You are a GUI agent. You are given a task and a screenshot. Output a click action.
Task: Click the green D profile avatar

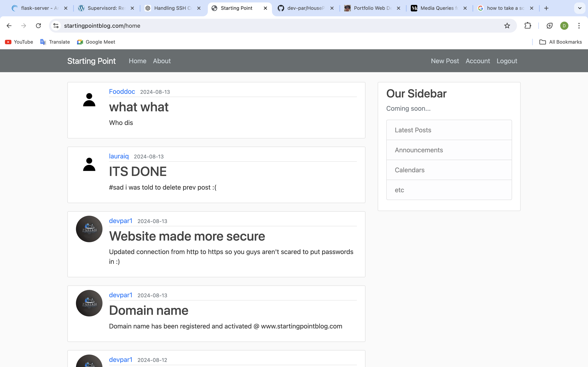click(x=564, y=26)
